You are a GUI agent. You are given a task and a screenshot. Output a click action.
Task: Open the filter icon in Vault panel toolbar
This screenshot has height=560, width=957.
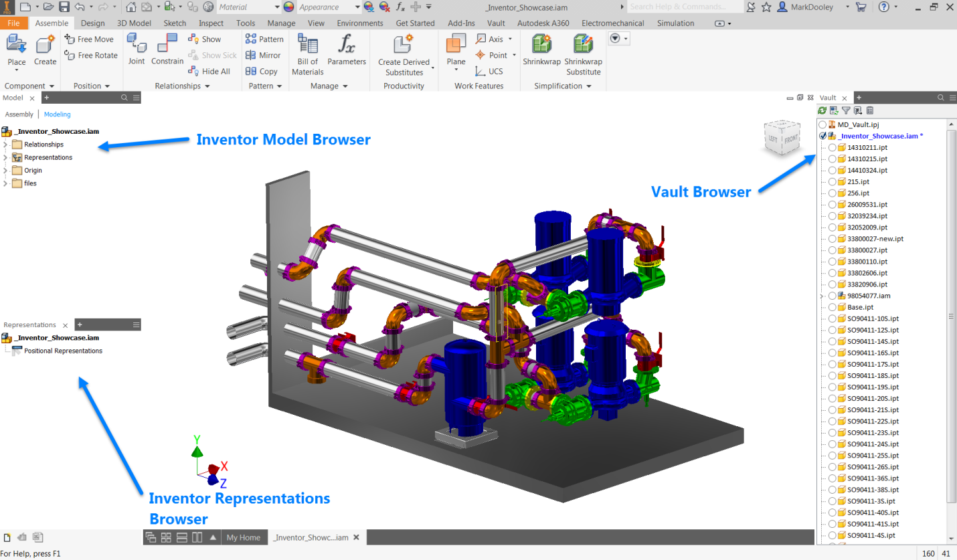(x=846, y=110)
